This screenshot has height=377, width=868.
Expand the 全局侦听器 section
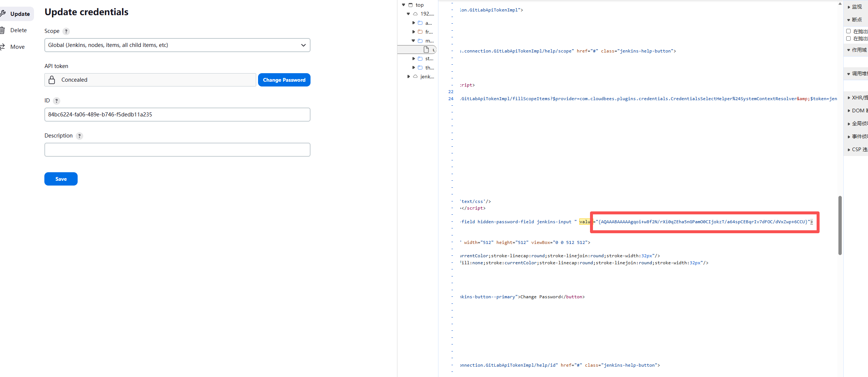click(x=849, y=124)
